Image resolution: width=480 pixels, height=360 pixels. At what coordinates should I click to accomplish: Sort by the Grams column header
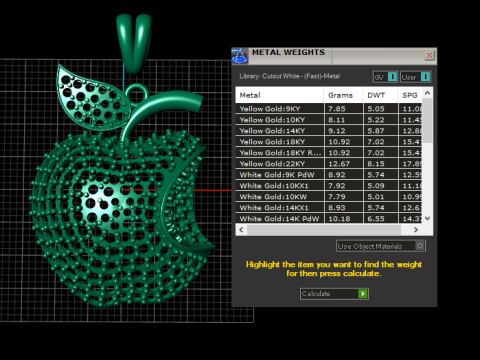[343, 95]
